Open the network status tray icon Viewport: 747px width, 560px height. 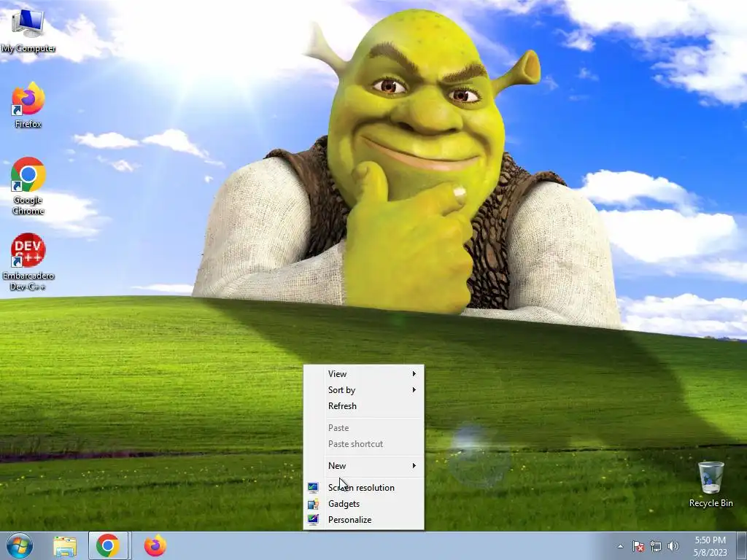pyautogui.click(x=656, y=547)
